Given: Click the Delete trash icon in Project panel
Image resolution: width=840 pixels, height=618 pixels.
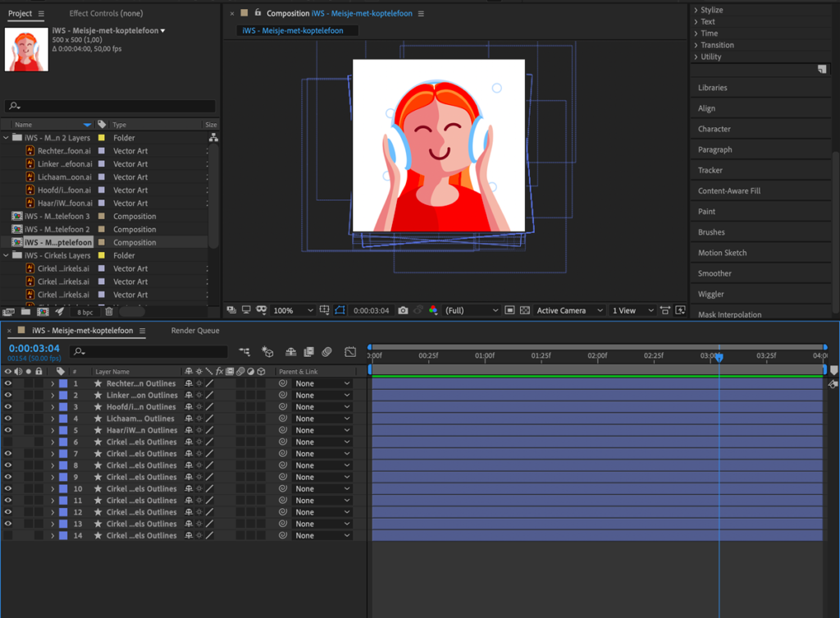Looking at the screenshot, I should coord(108,312).
